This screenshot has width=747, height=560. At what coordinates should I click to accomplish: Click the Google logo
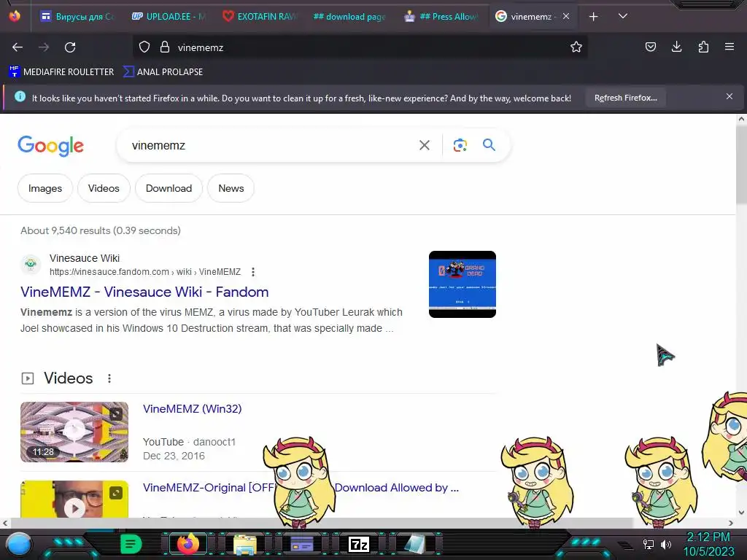click(50, 146)
